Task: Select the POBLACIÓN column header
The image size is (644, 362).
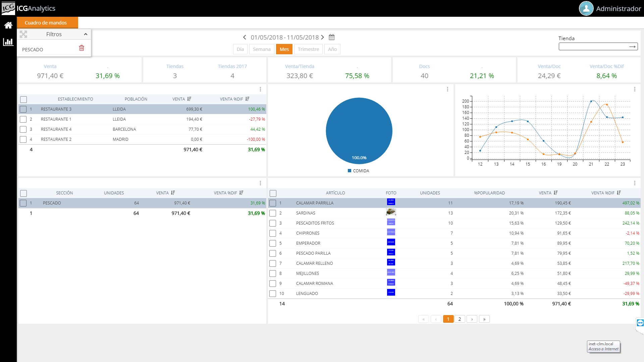Action: pyautogui.click(x=136, y=99)
